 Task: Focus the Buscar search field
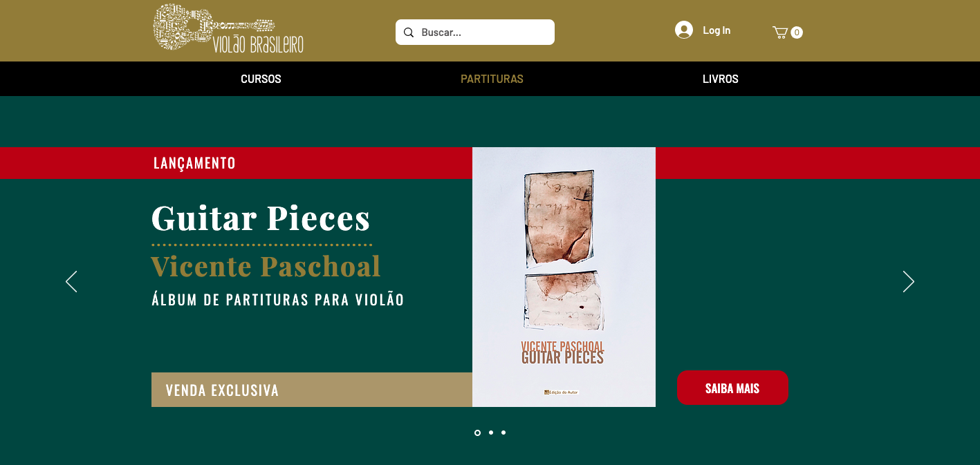pos(475,32)
